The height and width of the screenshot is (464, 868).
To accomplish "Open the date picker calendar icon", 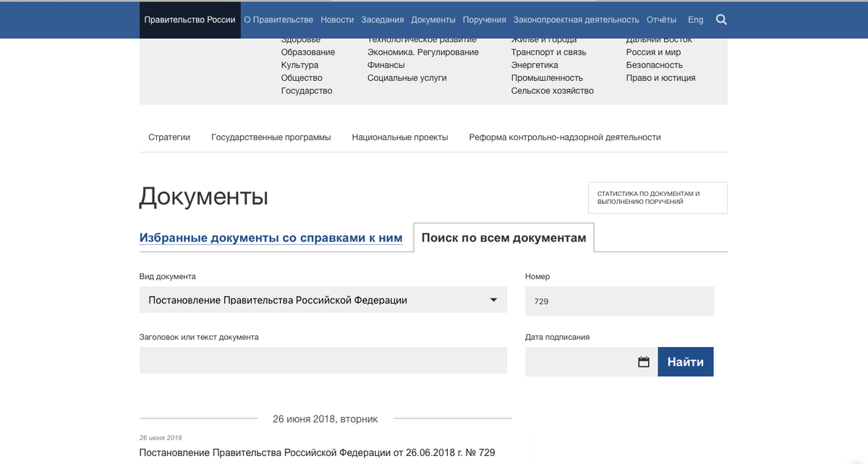I will point(644,362).
